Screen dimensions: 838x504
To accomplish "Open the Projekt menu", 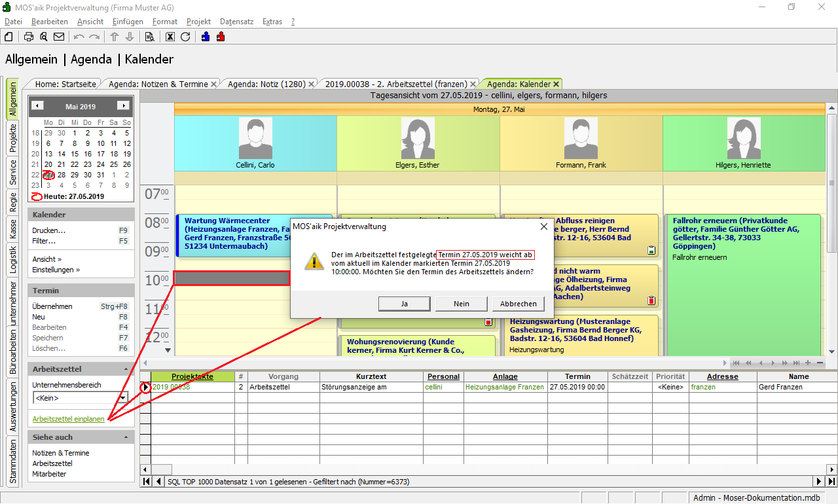I will (198, 22).
